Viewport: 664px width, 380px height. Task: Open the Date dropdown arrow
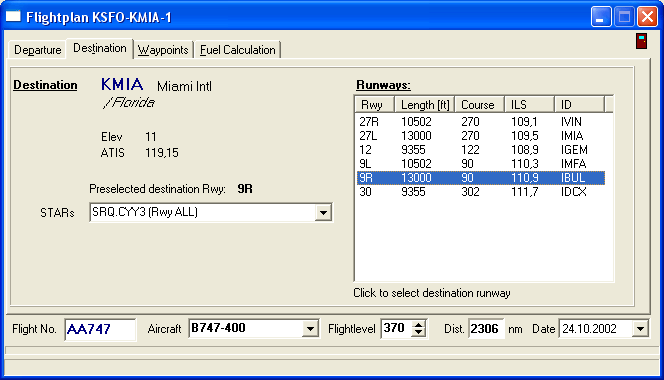pos(640,329)
